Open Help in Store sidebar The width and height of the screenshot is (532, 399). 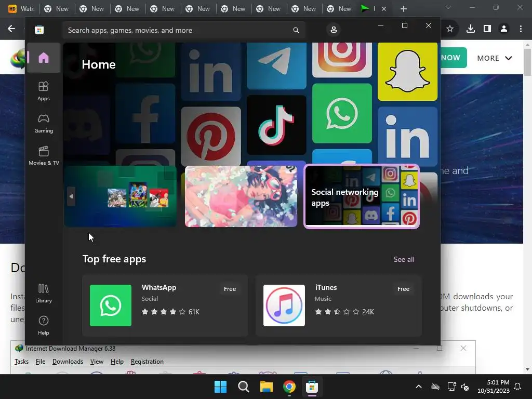(x=44, y=326)
